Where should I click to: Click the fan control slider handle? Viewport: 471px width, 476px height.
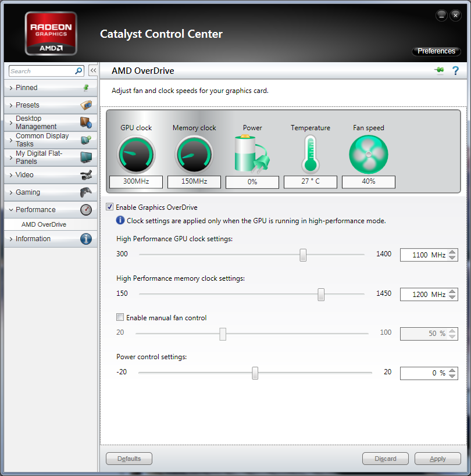[223, 334]
